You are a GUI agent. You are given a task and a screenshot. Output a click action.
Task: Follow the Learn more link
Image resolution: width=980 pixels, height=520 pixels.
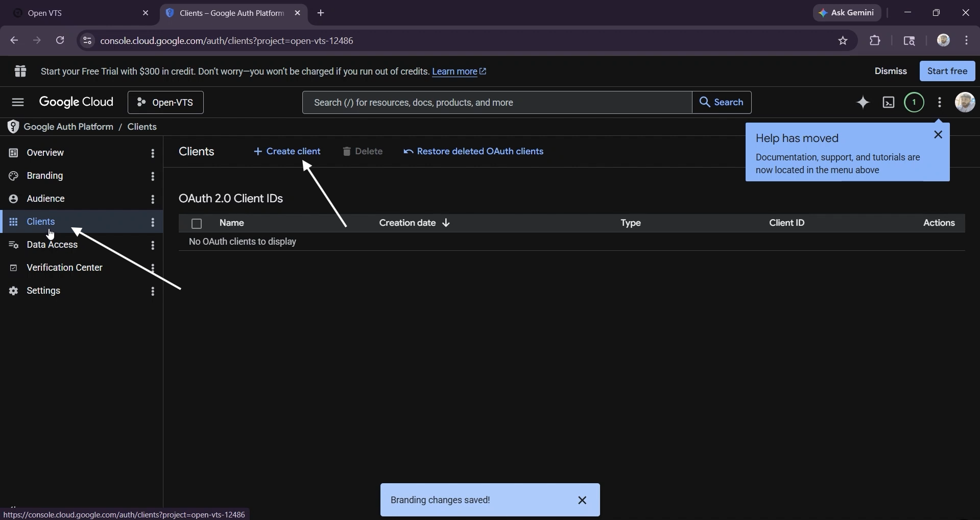tap(459, 72)
